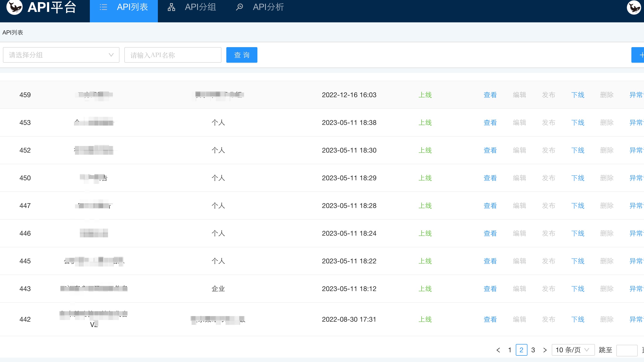Click the list icon on API列表 tab

tap(103, 7)
